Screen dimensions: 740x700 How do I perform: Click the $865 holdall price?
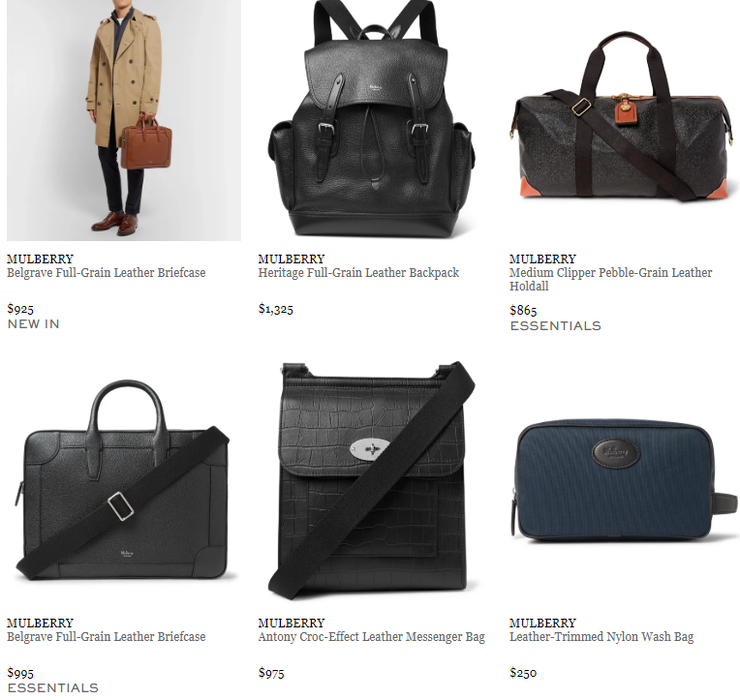pyautogui.click(x=523, y=310)
